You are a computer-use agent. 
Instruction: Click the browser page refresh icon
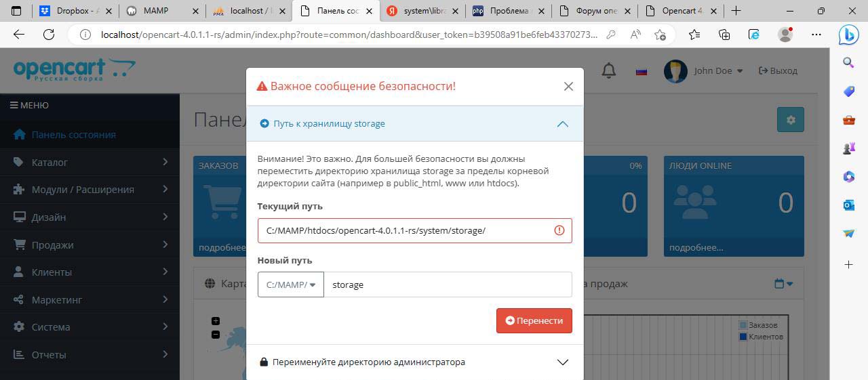pos(49,35)
